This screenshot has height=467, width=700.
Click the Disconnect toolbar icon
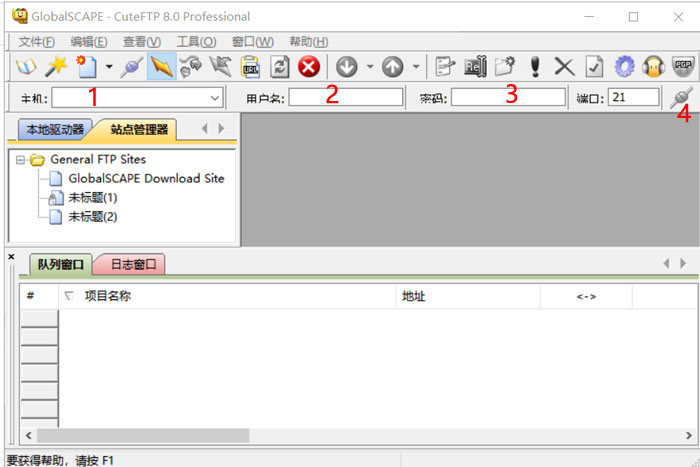pos(191,67)
